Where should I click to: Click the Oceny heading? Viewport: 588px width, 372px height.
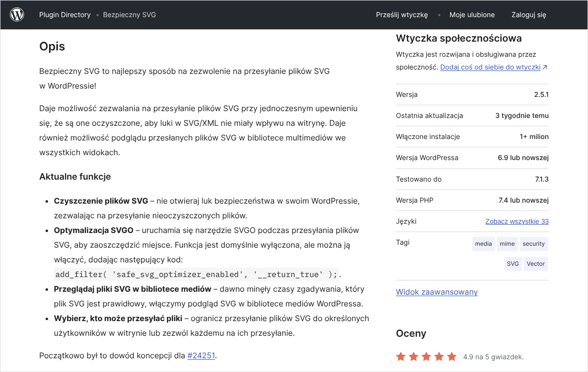pyautogui.click(x=411, y=333)
